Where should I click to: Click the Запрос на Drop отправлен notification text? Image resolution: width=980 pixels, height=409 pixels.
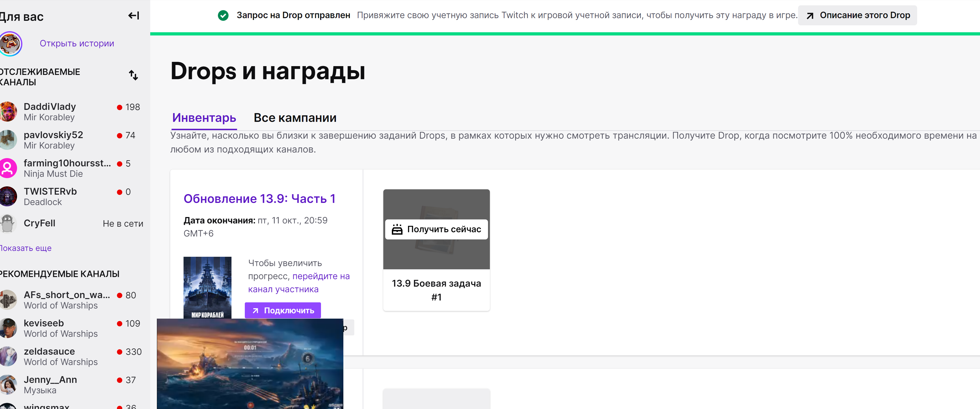point(293,15)
